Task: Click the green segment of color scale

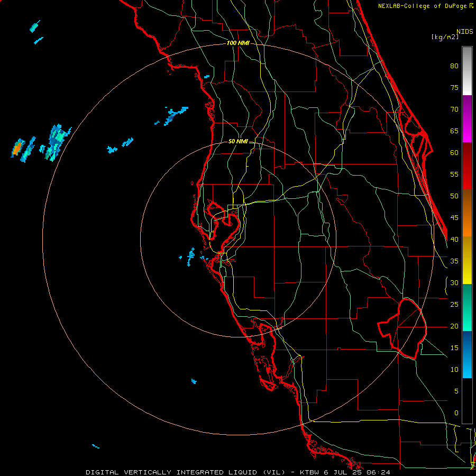Action: pyautogui.click(x=467, y=307)
